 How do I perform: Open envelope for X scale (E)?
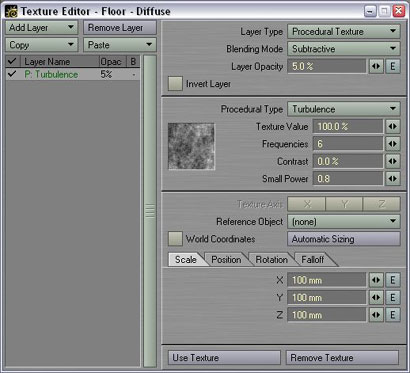pos(393,280)
